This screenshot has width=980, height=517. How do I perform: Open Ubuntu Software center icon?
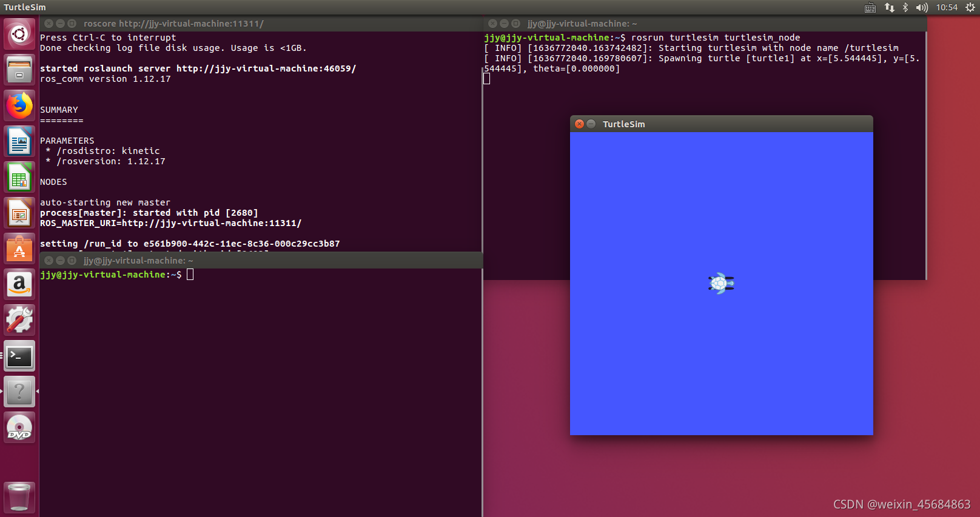coord(19,248)
